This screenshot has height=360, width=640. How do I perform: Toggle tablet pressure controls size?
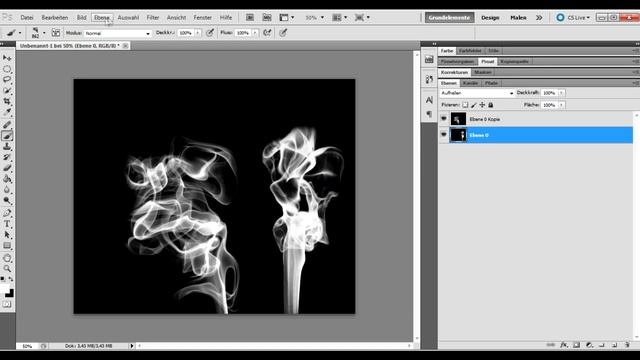tap(283, 33)
